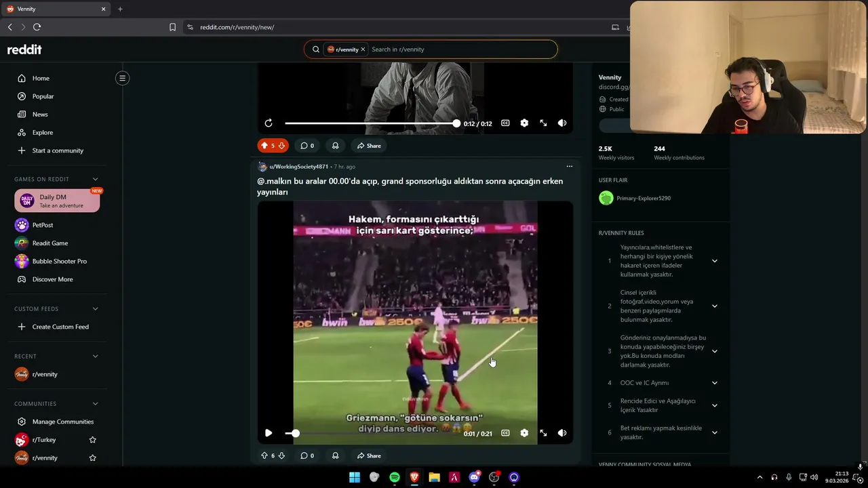Focus the Search in r/vennity field
This screenshot has height=488, width=868.
(x=461, y=49)
